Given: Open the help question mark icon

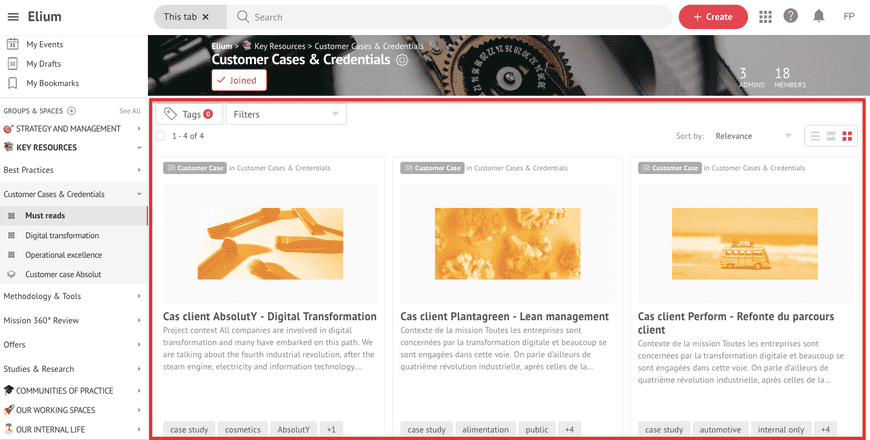Looking at the screenshot, I should (791, 16).
